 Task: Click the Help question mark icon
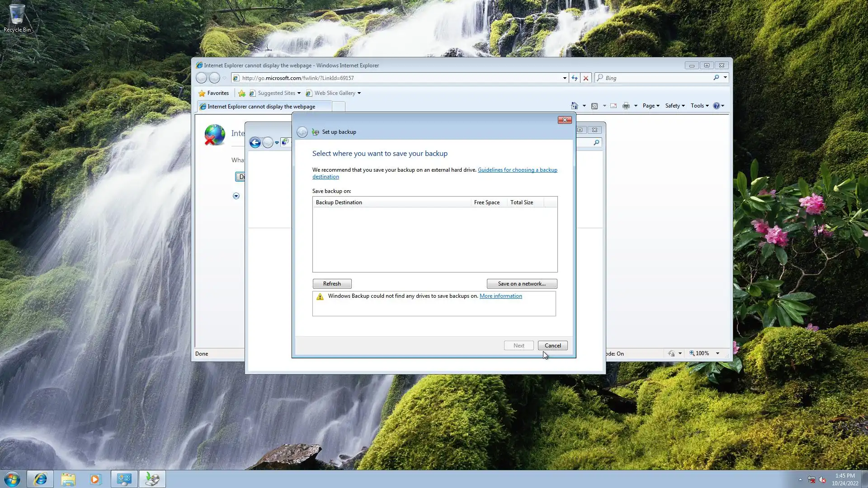point(716,106)
